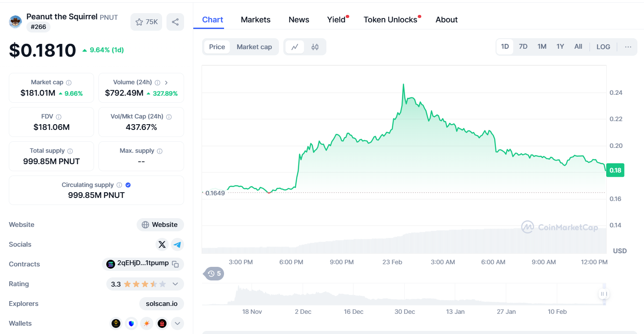Open the Binance wallet icon

pos(116,323)
